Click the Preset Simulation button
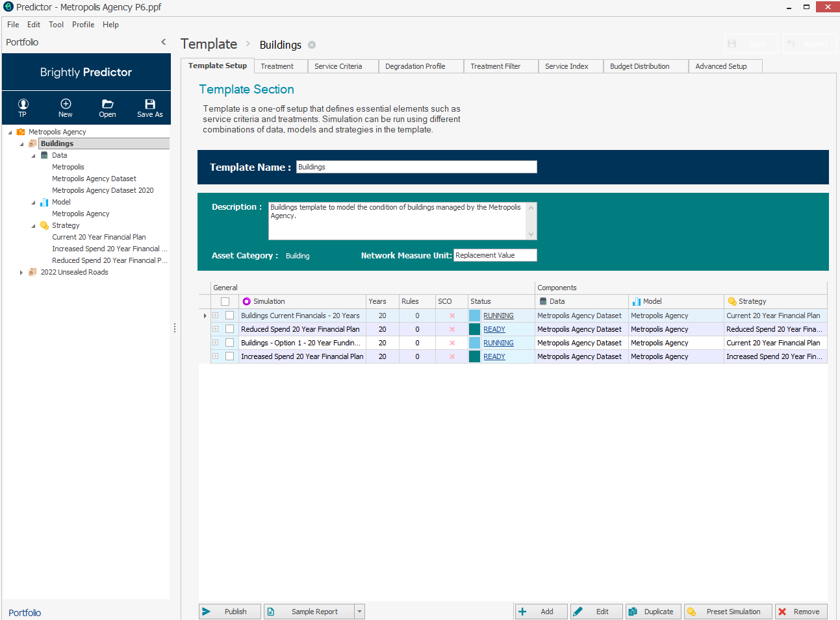 pos(728,612)
